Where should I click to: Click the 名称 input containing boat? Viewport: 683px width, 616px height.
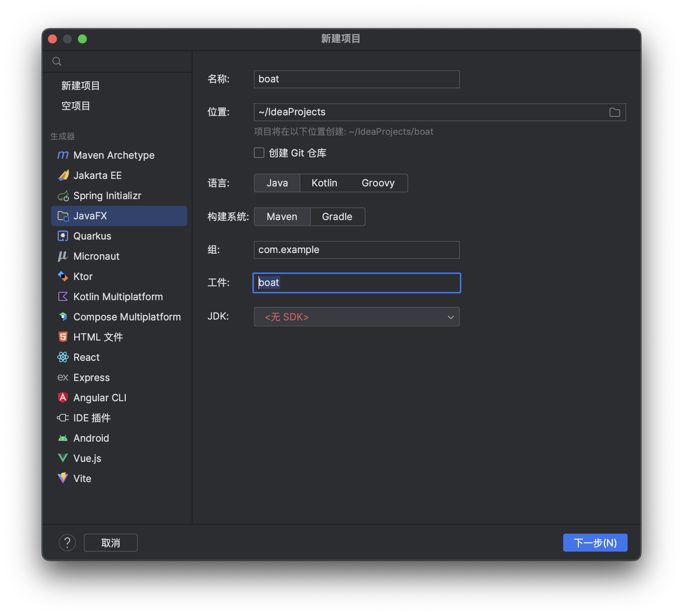[356, 79]
